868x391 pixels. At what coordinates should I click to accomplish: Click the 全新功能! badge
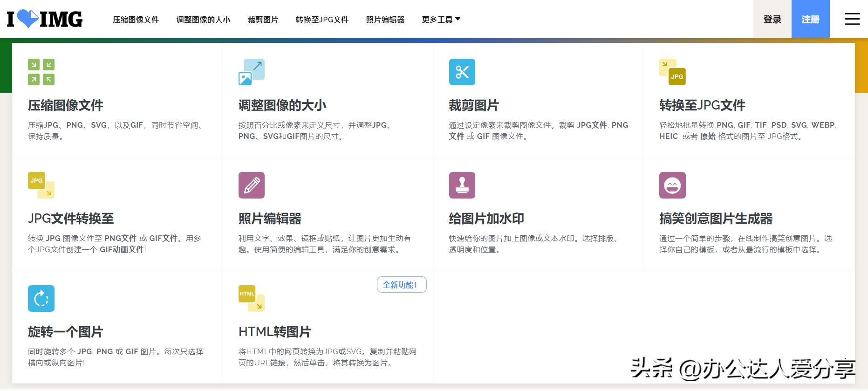pos(402,285)
